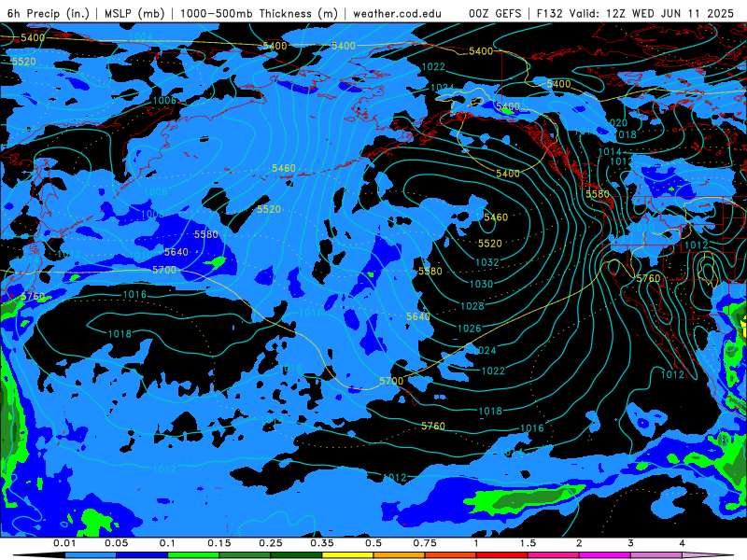747x560 pixels.
Task: Click the '1000-500mb Thickness (m)' header label
Action: pos(259,13)
